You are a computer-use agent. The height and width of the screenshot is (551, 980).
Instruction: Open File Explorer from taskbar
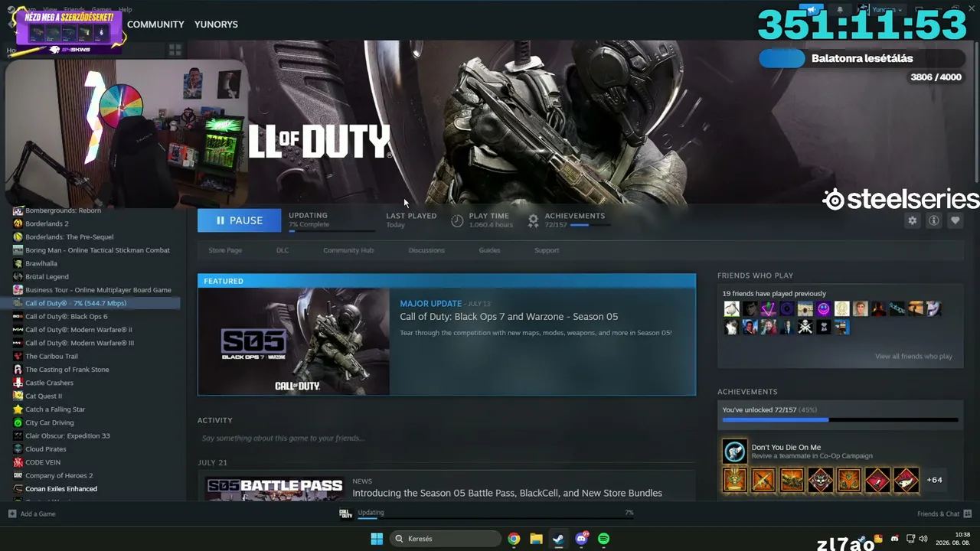click(536, 539)
